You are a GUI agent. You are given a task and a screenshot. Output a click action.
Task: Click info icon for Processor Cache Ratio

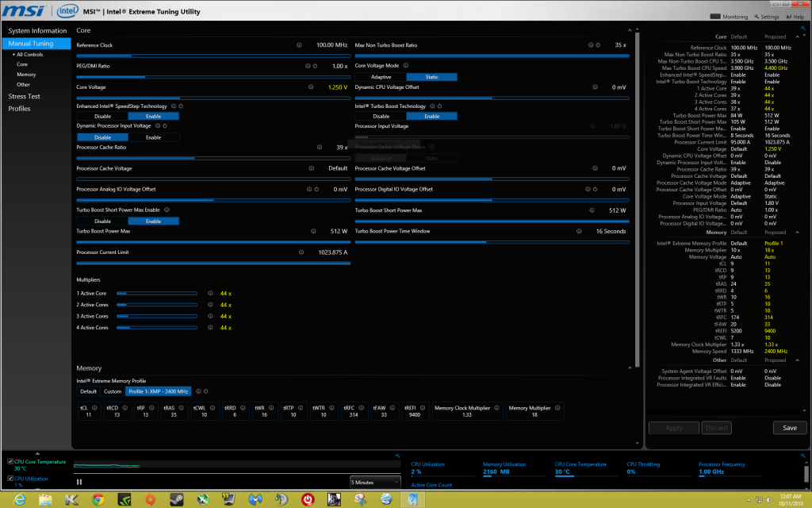[x=320, y=147]
